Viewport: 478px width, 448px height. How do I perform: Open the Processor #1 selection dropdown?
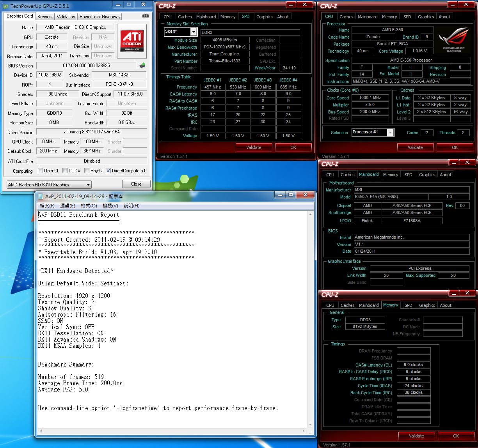pyautogui.click(x=373, y=132)
